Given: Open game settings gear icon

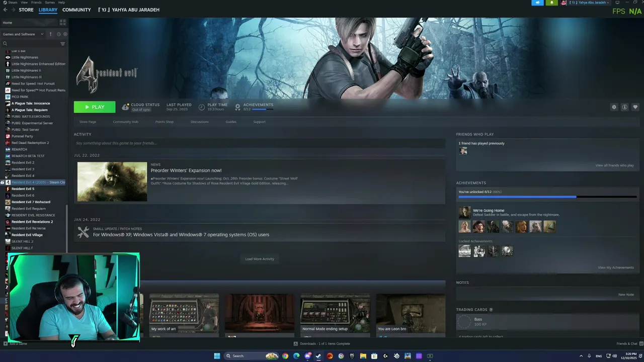Looking at the screenshot, I should point(614,107).
